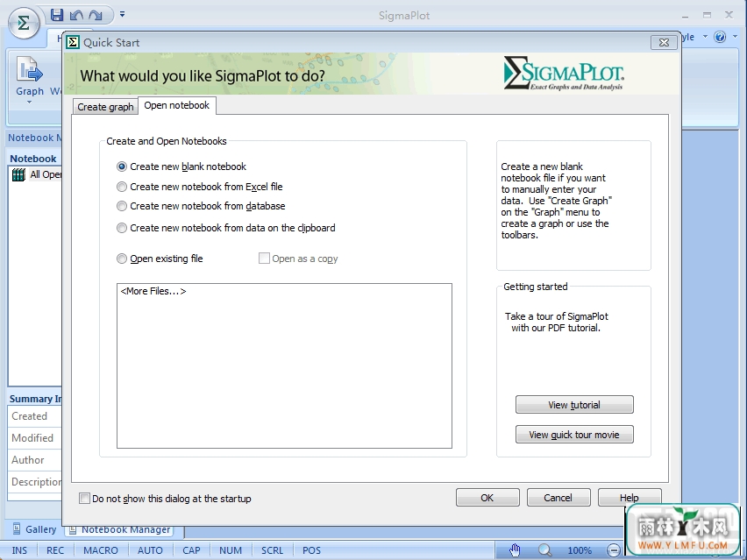
Task: Close the Quick Start dialog
Action: click(x=664, y=42)
